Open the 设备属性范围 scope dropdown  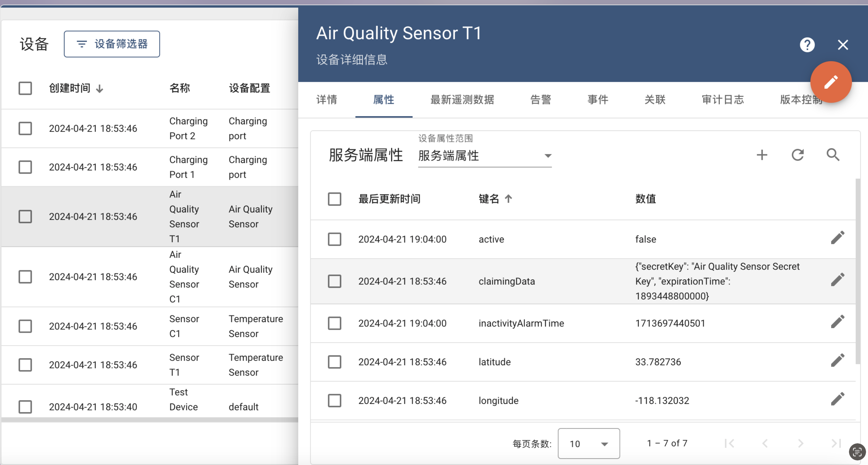click(x=485, y=156)
